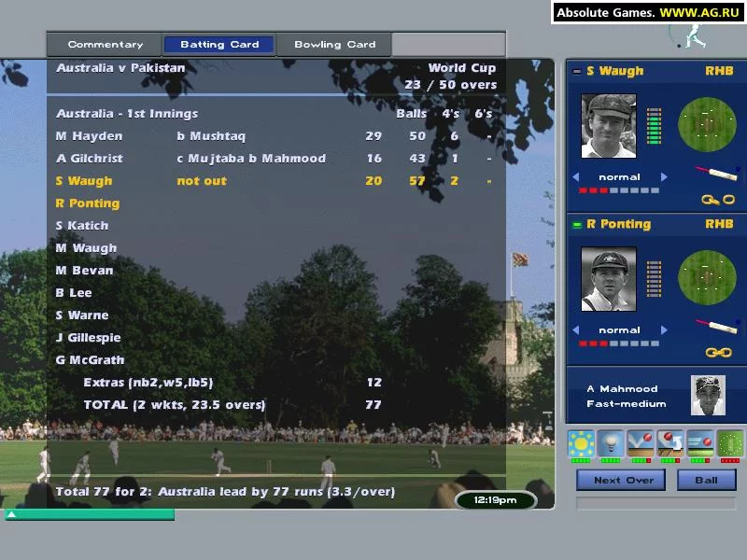Open the light condition bulb icon
Screen dimensions: 747x560
611,442
